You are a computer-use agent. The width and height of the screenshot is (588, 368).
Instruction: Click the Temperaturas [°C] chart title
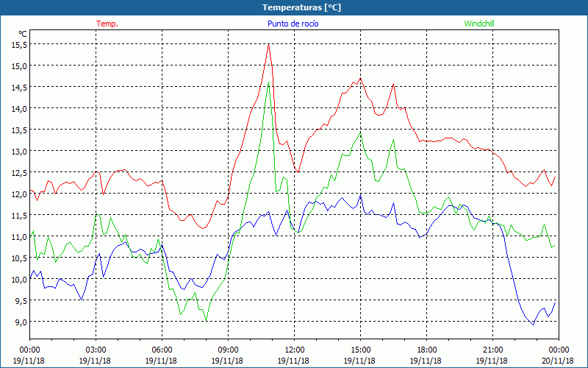301,7
